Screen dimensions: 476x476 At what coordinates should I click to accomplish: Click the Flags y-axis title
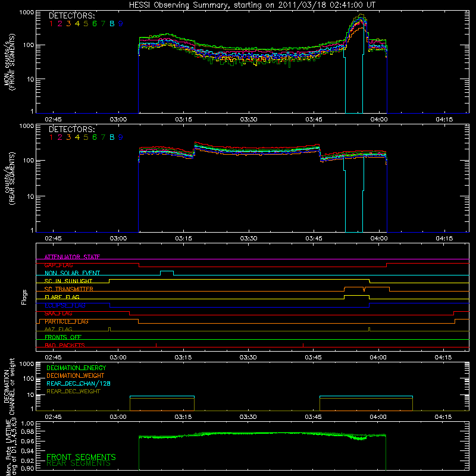24,297
